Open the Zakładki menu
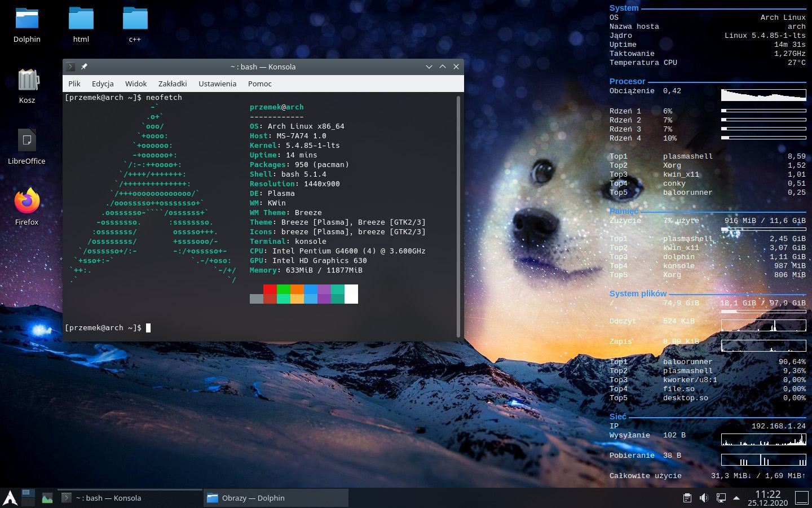This screenshot has width=812, height=508. click(172, 84)
